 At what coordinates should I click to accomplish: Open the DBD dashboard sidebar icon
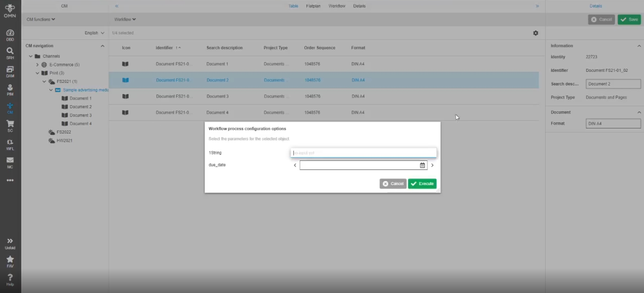(x=10, y=35)
